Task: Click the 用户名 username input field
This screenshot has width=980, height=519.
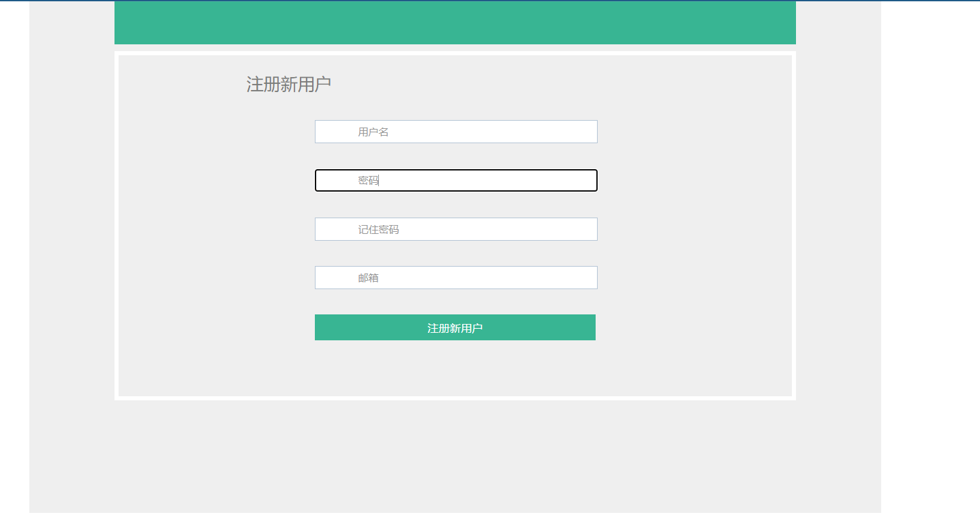Action: pos(455,131)
